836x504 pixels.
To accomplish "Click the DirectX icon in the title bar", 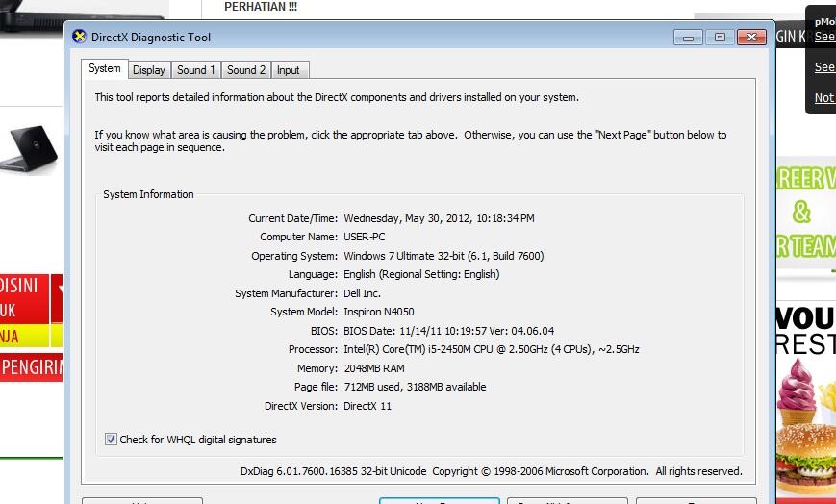I will [x=79, y=37].
